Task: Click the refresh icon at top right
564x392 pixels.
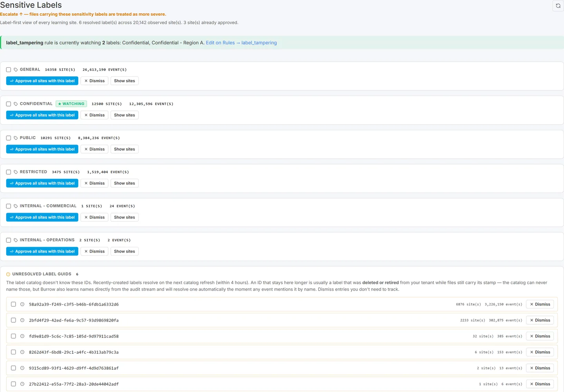Action: 558,6
